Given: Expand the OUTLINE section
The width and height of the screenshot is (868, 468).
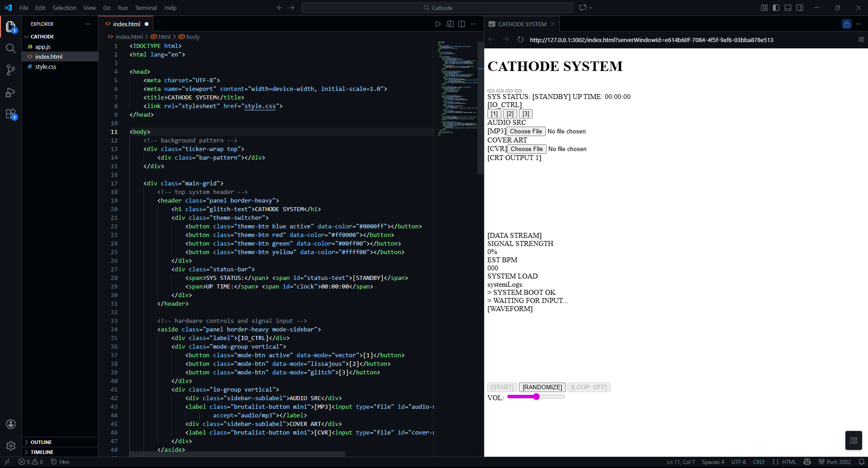Looking at the screenshot, I should tap(41, 442).
